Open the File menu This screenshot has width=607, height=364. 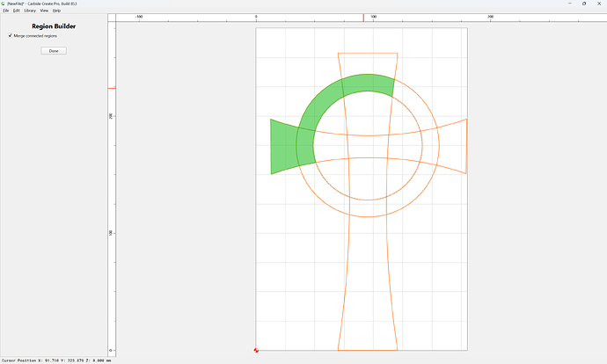tap(6, 11)
